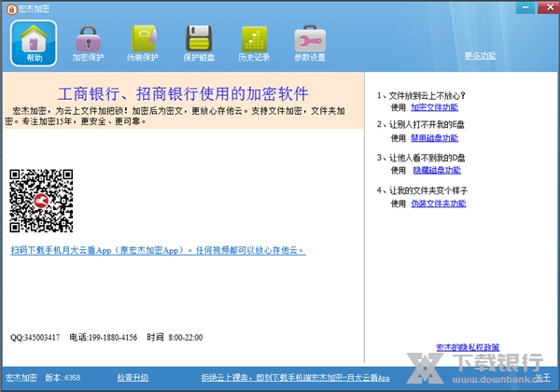Image resolution: width=560 pixels, height=392 pixels.
Task: Open the 隐藏磁盘功能 link
Action: pos(437,170)
